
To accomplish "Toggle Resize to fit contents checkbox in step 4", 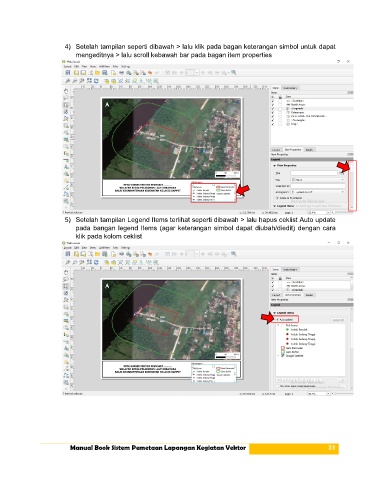I will 277,198.
